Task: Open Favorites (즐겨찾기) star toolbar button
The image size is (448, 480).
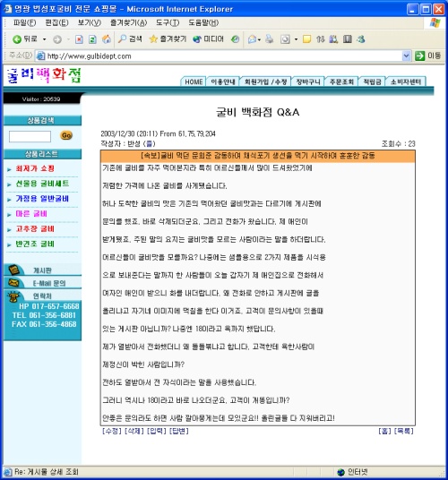Action: [x=168, y=39]
